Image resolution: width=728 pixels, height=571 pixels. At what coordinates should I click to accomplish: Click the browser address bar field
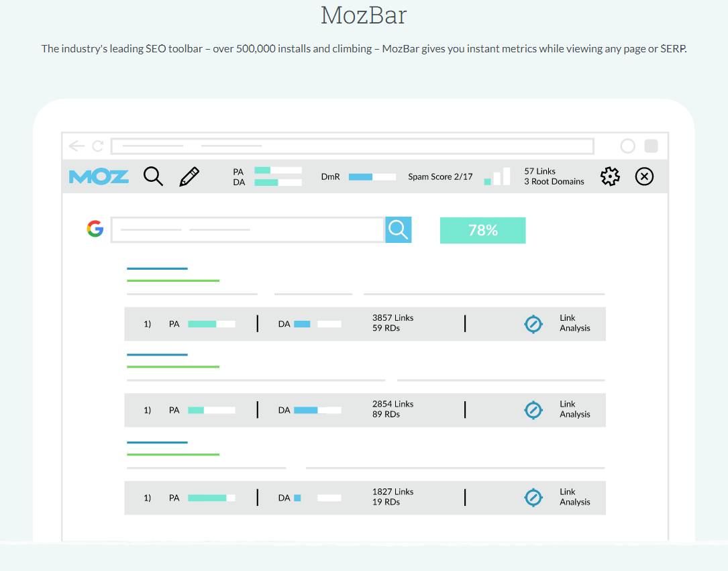(352, 146)
